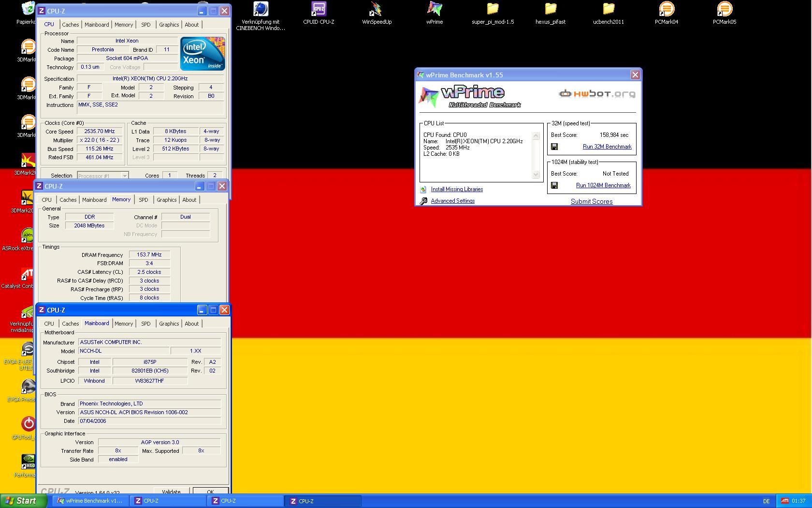
Task: Open the CINEBENCH Windows shortcut icon
Action: click(261, 9)
